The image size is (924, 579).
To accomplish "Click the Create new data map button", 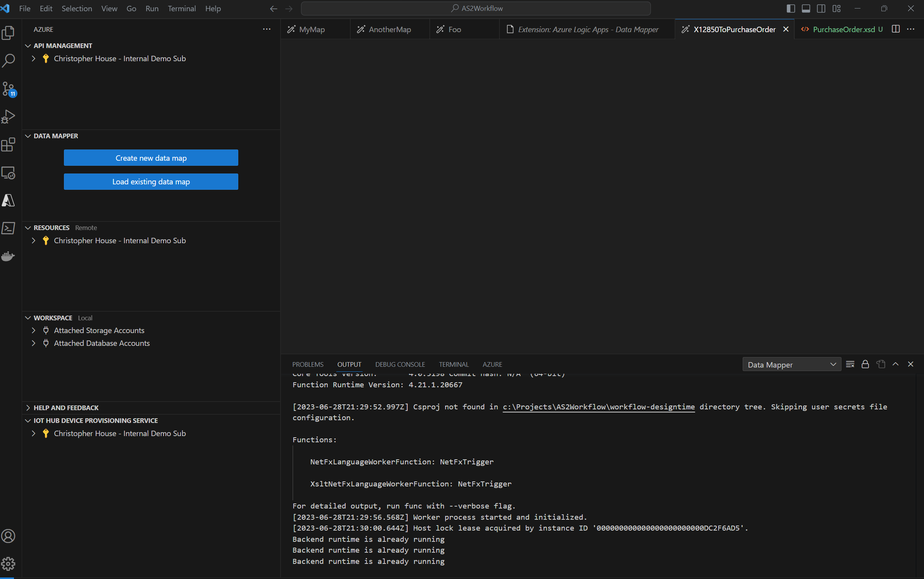I will (x=151, y=158).
